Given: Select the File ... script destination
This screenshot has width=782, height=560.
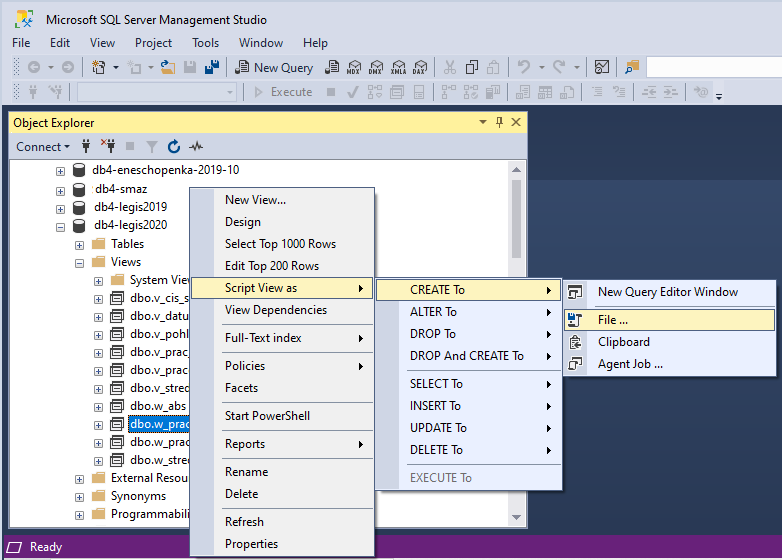Looking at the screenshot, I should coord(670,320).
